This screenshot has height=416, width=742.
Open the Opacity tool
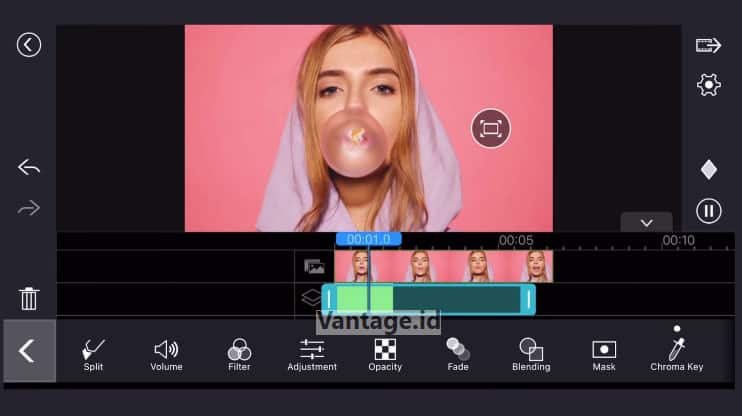tap(385, 354)
